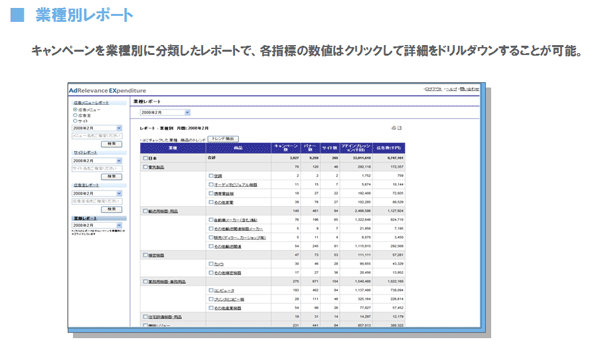This screenshot has height=362, width=600.
Task: Click the ログアウト link at top right
Action: (x=433, y=89)
